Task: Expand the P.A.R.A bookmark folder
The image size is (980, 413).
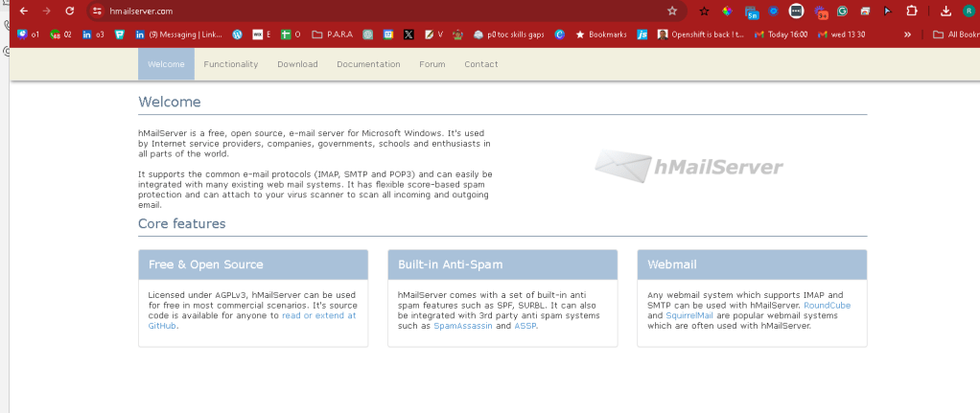Action: (332, 34)
